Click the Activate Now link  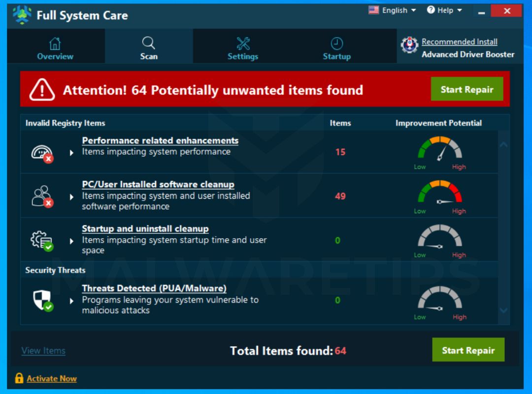point(52,378)
